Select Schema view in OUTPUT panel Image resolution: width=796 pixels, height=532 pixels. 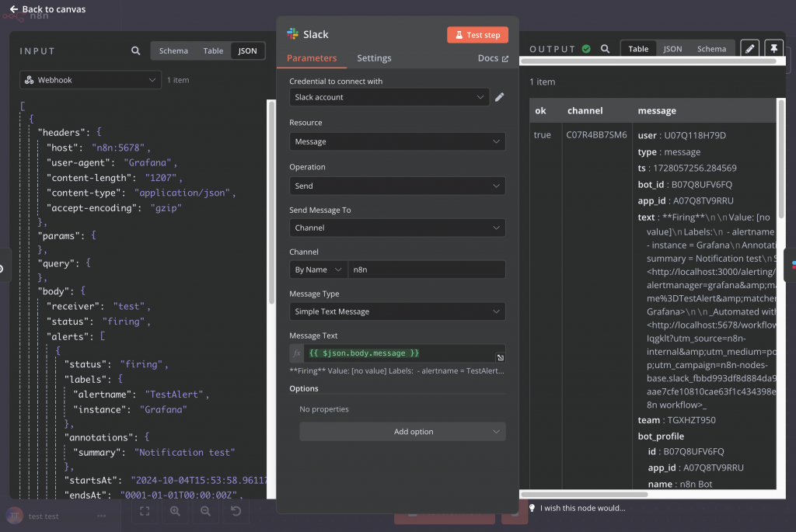click(711, 49)
